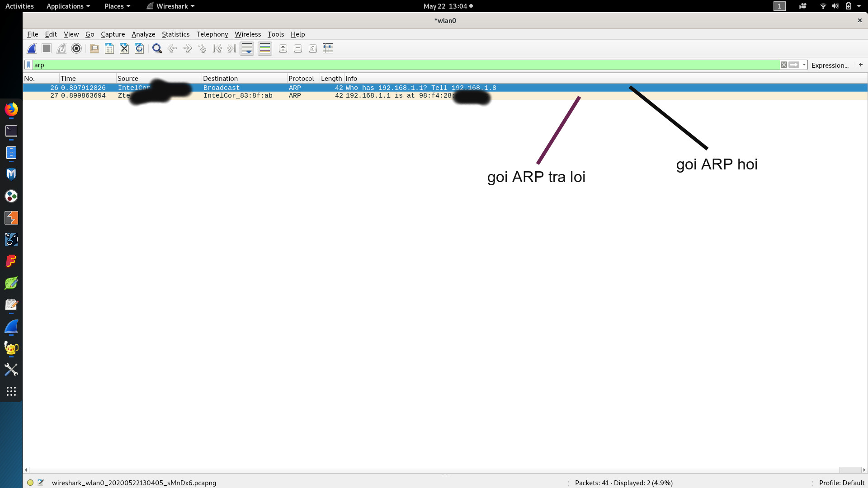Viewport: 868px width, 488px height.
Task: Open the Terminal from the dock
Action: [x=11, y=131]
